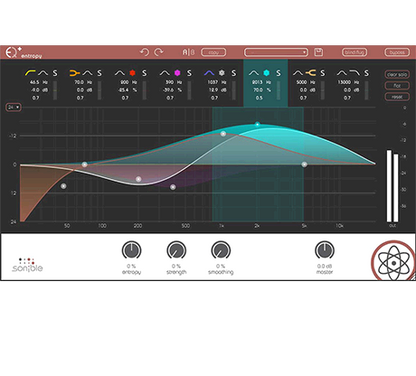Click the entropy knob
Screen dimensions: 416x376
(x=131, y=250)
